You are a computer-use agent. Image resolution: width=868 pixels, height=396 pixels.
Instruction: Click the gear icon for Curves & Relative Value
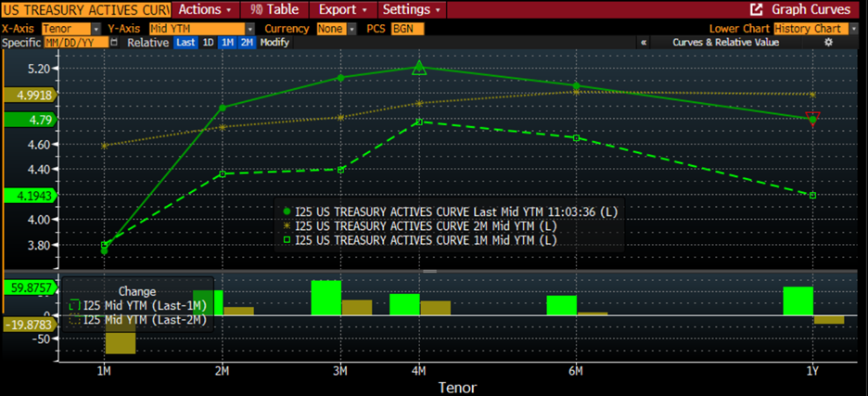coord(828,42)
